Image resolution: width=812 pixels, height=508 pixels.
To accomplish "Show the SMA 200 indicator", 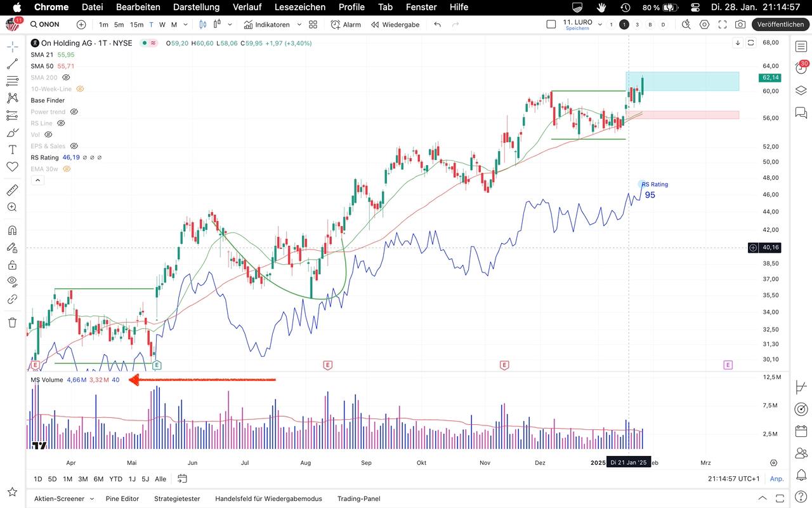I will [66, 77].
